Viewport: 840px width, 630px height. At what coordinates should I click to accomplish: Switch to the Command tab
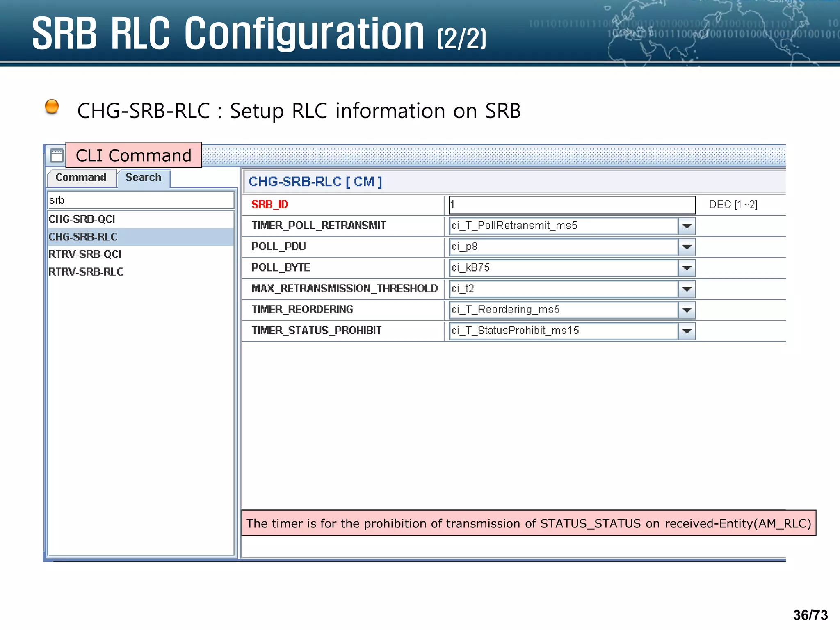tap(81, 178)
